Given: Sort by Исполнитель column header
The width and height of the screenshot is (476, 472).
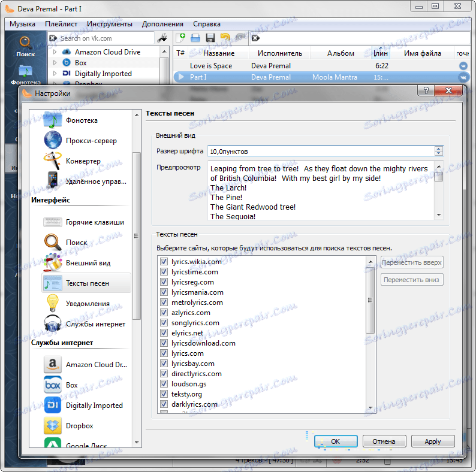Looking at the screenshot, I should [x=279, y=53].
